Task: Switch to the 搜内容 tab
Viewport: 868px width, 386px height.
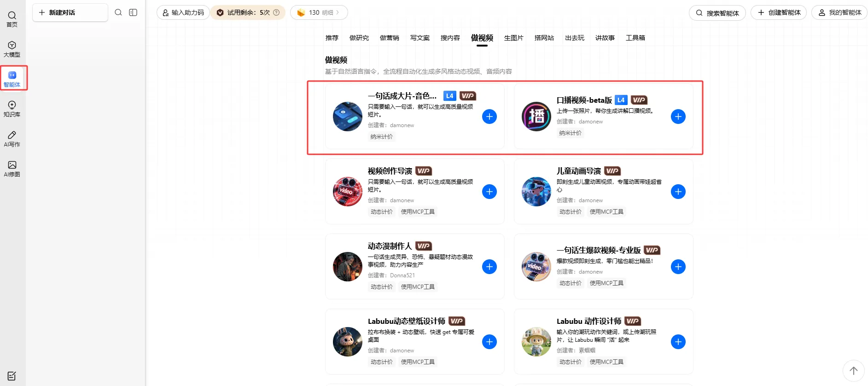Action: [x=450, y=38]
